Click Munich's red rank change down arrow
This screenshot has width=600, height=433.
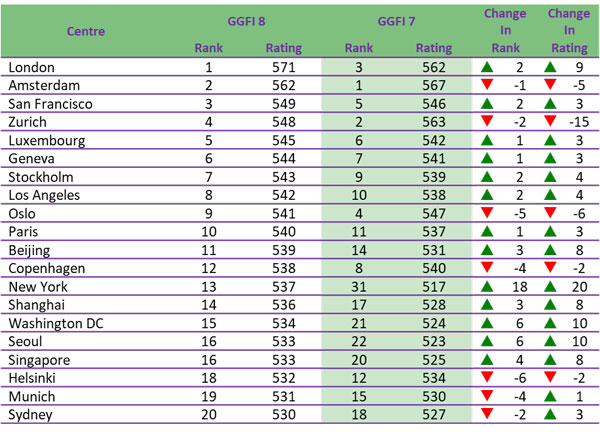(487, 398)
